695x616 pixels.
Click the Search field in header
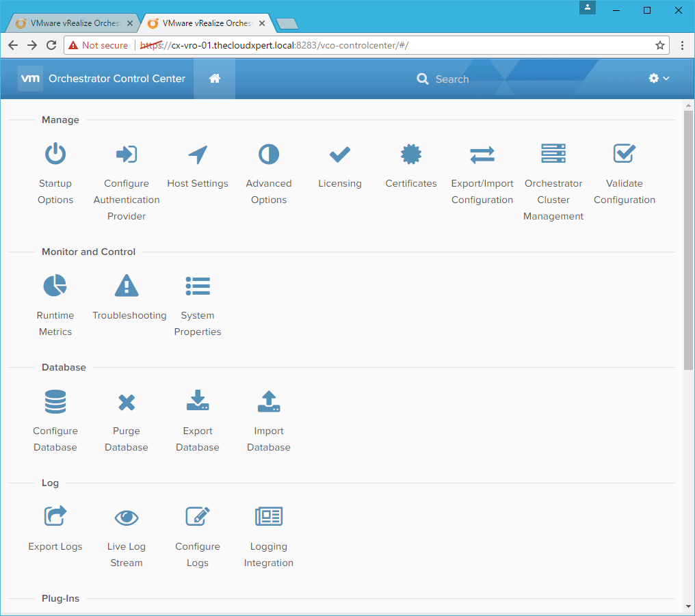(x=451, y=79)
